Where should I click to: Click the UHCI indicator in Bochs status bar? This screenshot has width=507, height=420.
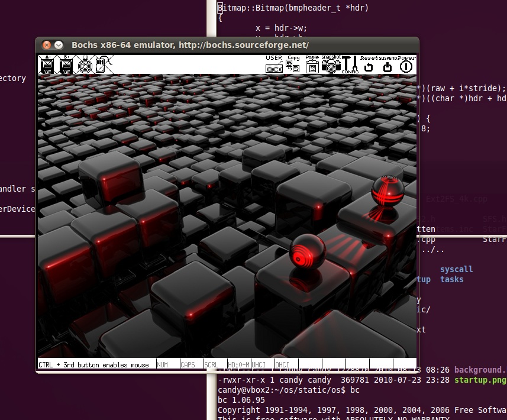[x=259, y=365]
